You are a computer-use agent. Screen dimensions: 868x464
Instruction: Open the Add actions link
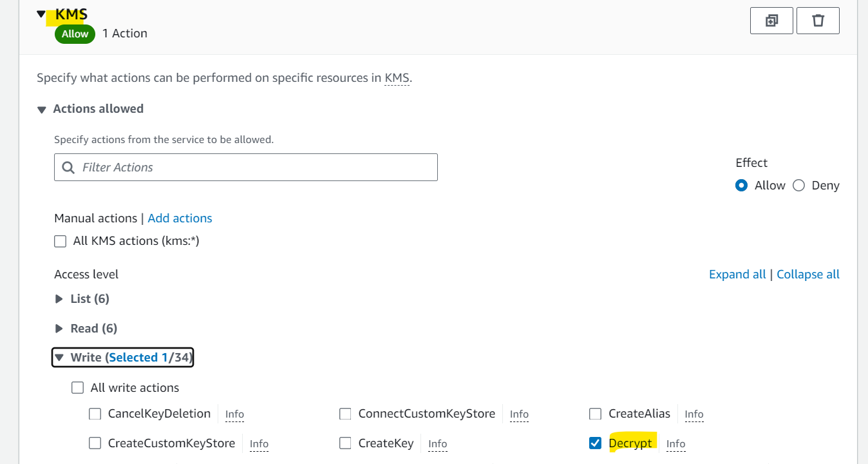point(180,218)
